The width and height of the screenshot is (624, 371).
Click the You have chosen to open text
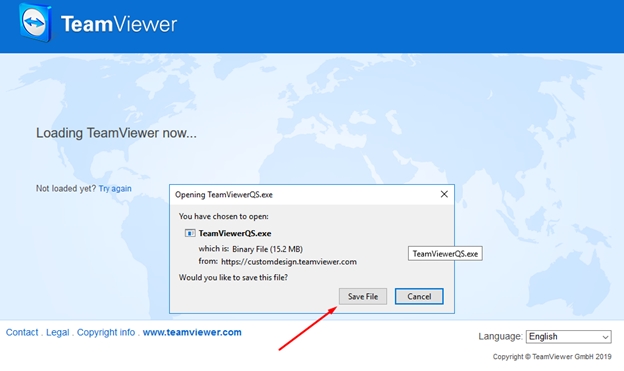(224, 217)
